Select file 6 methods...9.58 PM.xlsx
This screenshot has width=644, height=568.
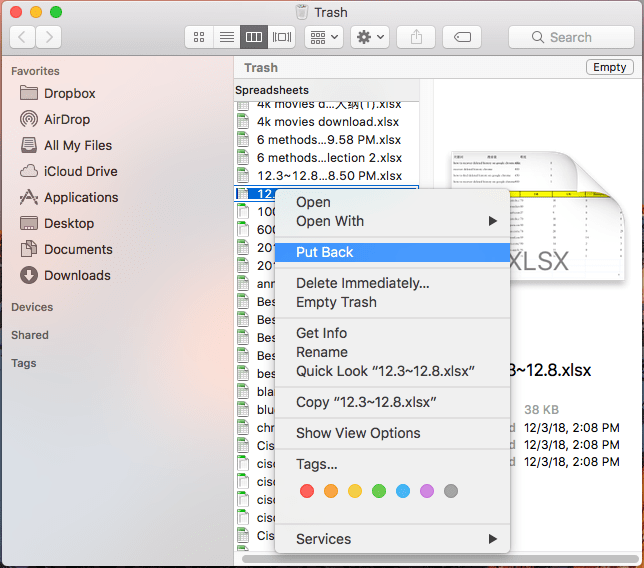coord(327,140)
